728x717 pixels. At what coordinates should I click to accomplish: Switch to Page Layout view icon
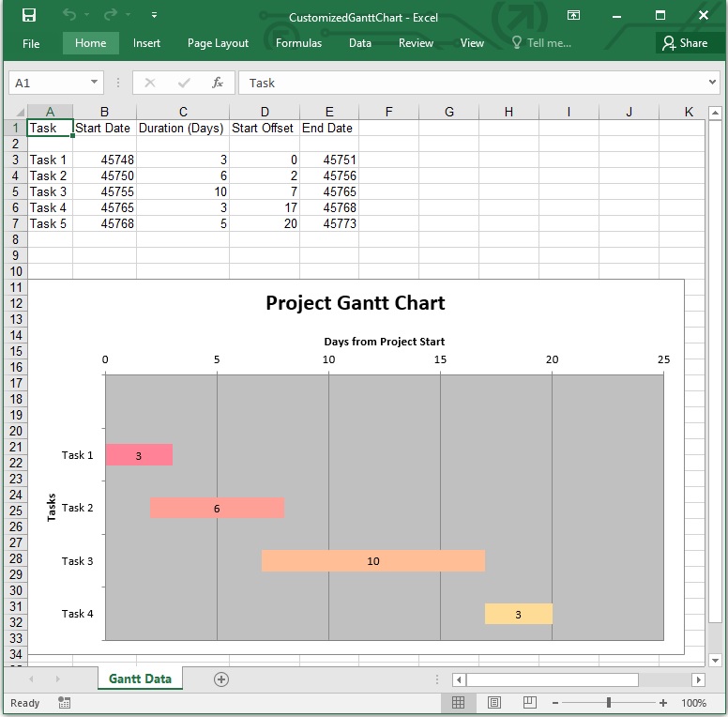point(494,702)
